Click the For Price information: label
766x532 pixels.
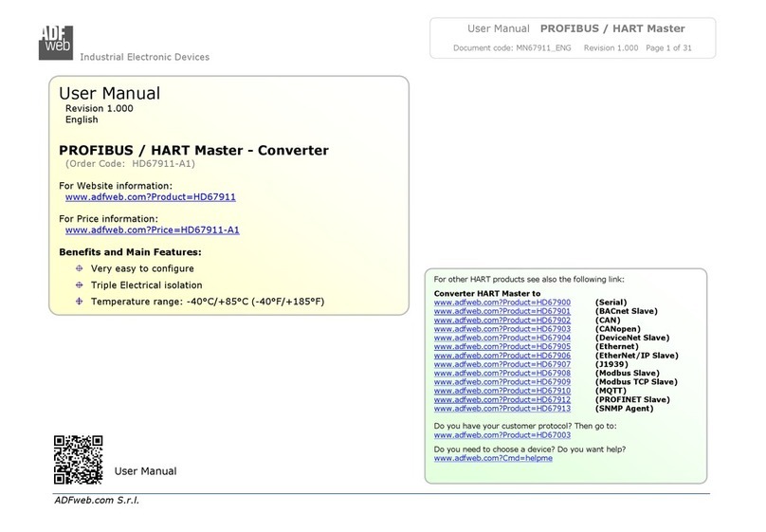(x=108, y=219)
